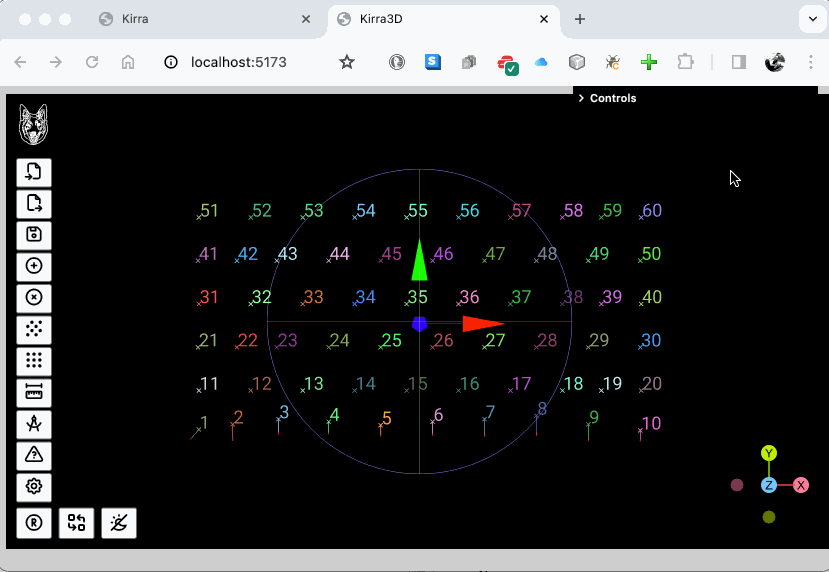829x572 pixels.
Task: Click the blue cloud extension icon
Action: coord(540,62)
